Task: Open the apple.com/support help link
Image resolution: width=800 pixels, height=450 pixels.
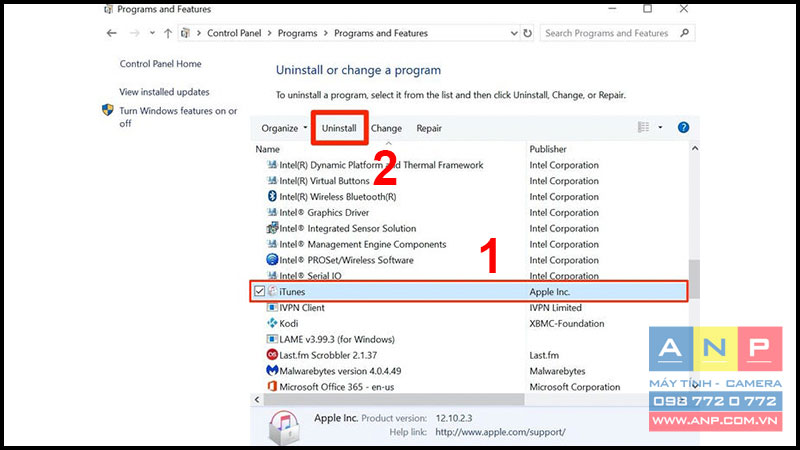Action: pyautogui.click(x=500, y=432)
